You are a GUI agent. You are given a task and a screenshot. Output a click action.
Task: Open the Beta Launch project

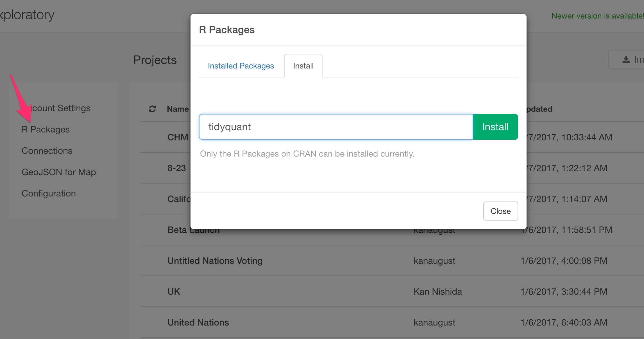click(x=178, y=230)
